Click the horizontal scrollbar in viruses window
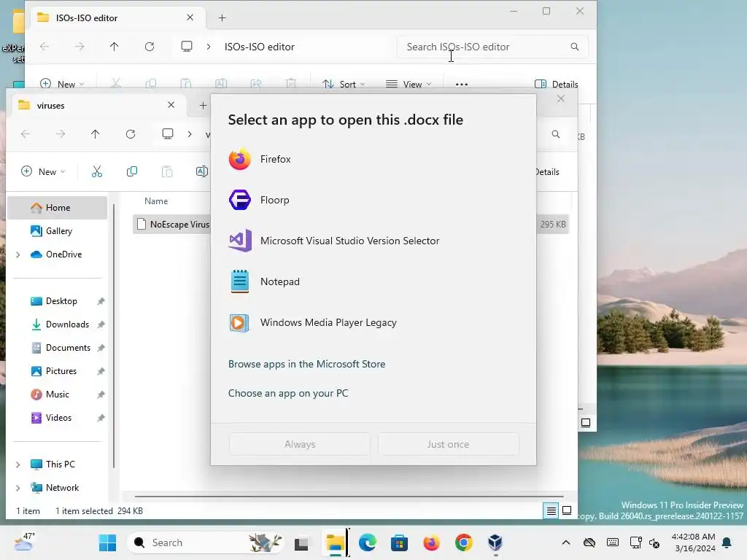Screen dimensions: 747x560 click(349, 496)
